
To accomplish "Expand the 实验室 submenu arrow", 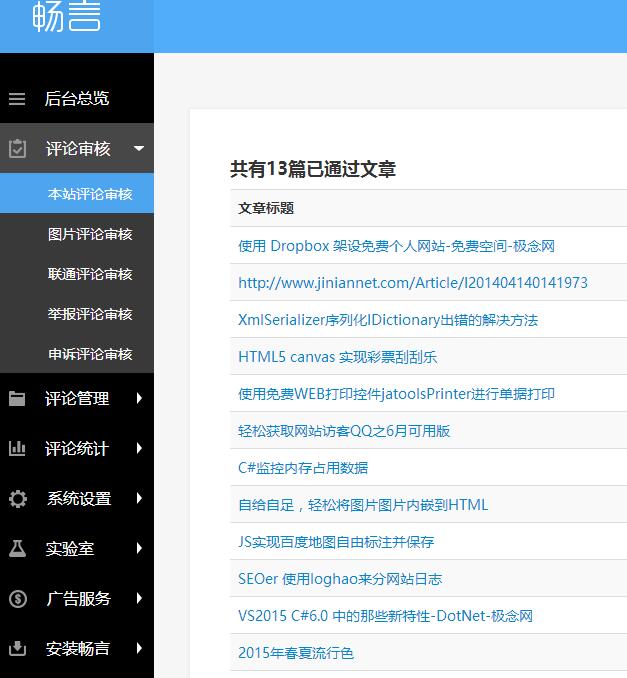I will (139, 548).
